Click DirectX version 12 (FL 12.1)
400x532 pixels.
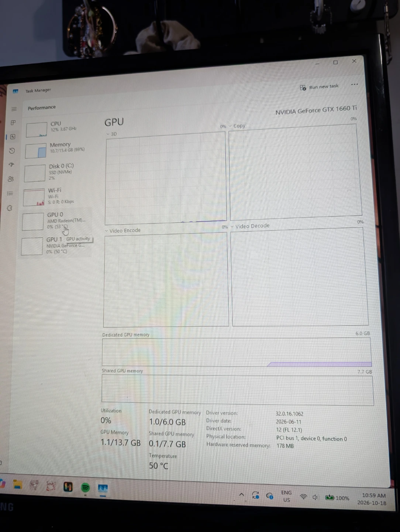tap(289, 430)
